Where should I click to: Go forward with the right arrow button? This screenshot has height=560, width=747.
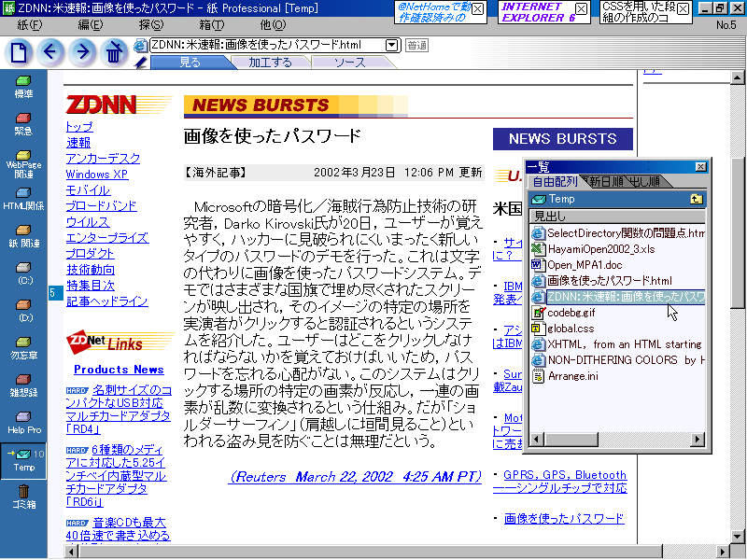(82, 51)
